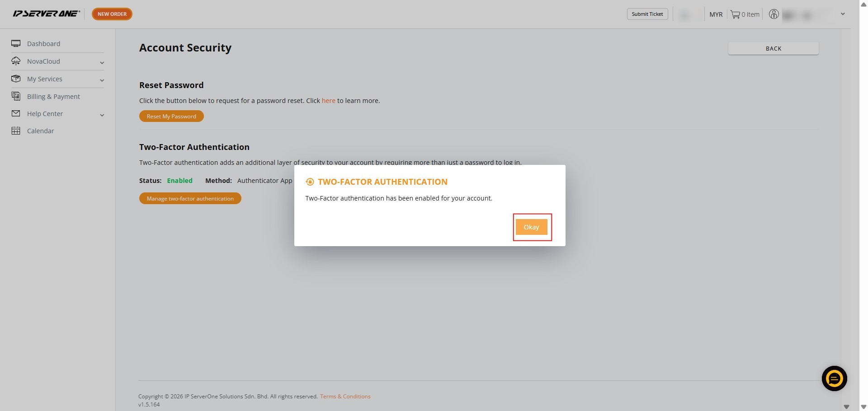
Task: Expand the My Services chevron
Action: click(102, 80)
